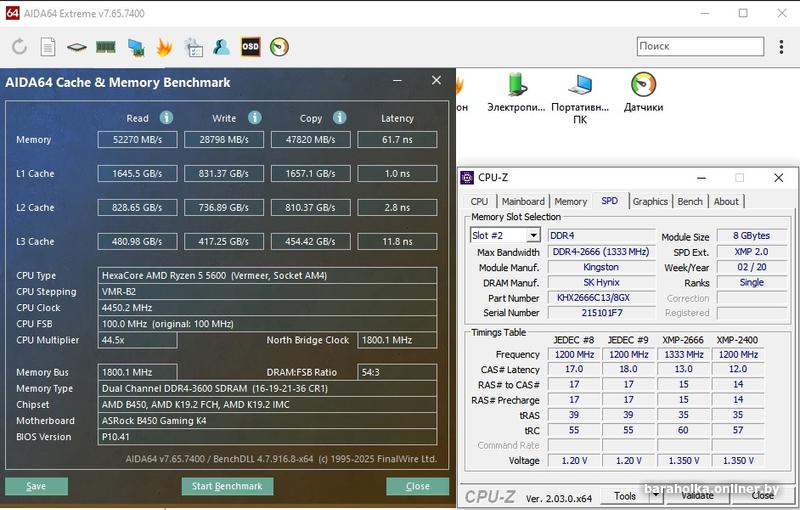Click the Copy info icon
Screen dimensions: 800x510
pos(340,118)
